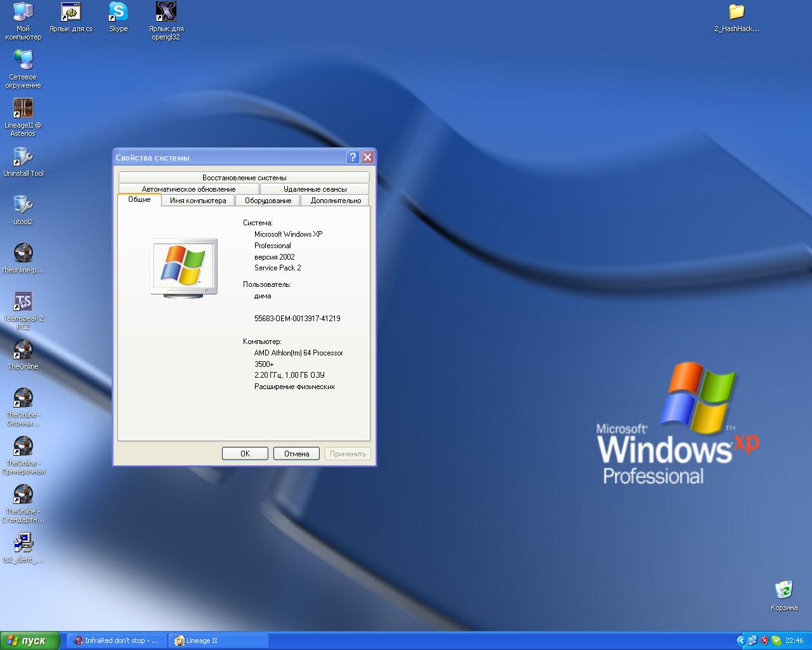
Task: Click the Service Pack 2 text
Action: [x=277, y=268]
